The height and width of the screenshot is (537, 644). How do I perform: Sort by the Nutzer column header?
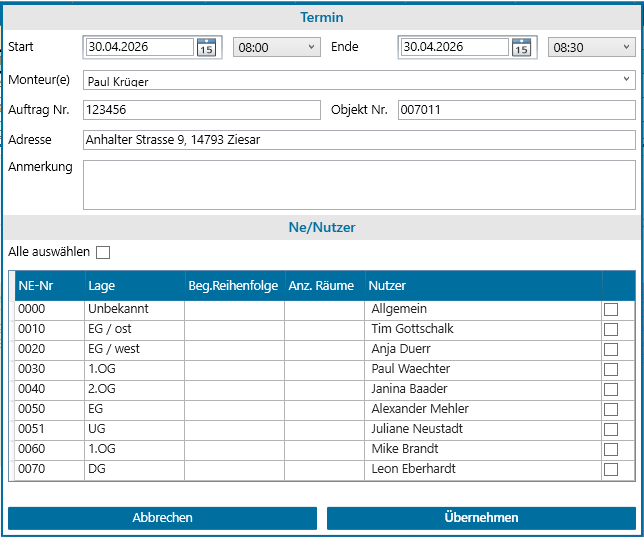coord(483,286)
